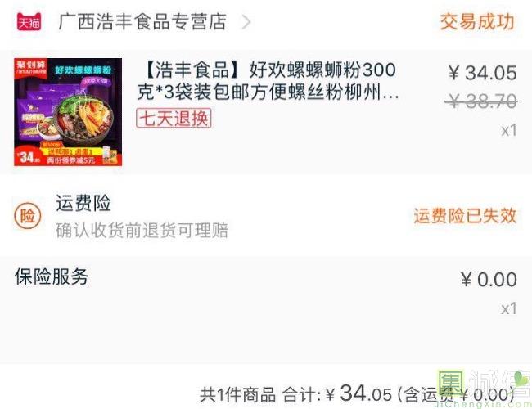
Task: Tap the 运费险已失效 status label
Action: (x=465, y=216)
